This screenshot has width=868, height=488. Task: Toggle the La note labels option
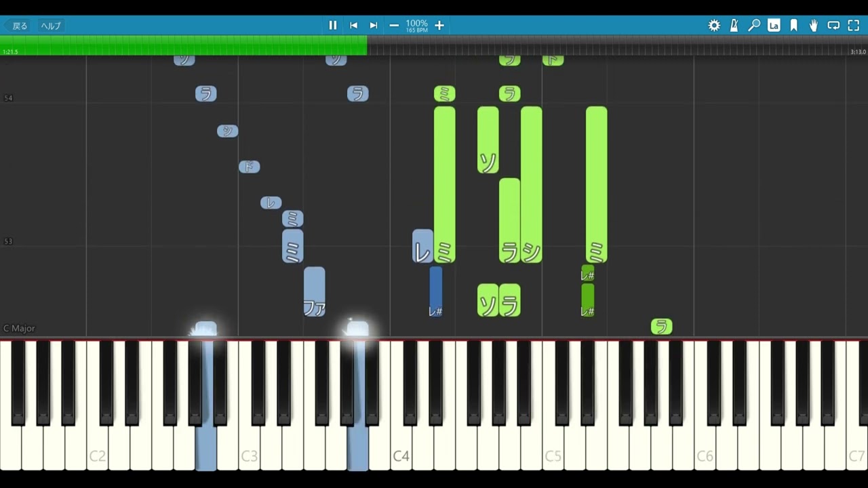point(774,25)
